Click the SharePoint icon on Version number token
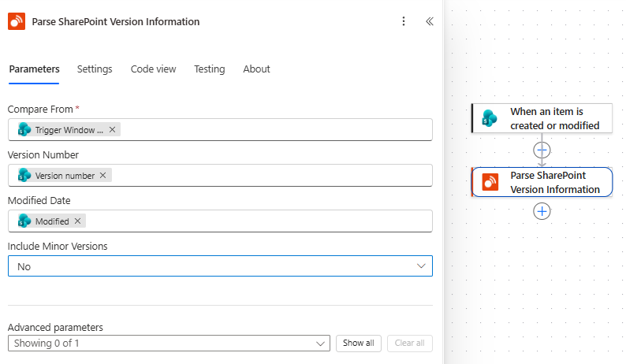 (24, 175)
